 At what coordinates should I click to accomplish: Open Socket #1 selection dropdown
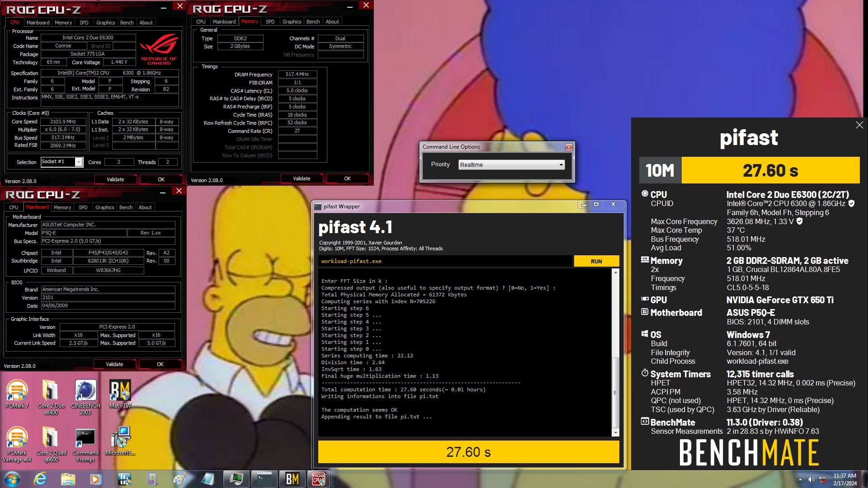point(62,162)
